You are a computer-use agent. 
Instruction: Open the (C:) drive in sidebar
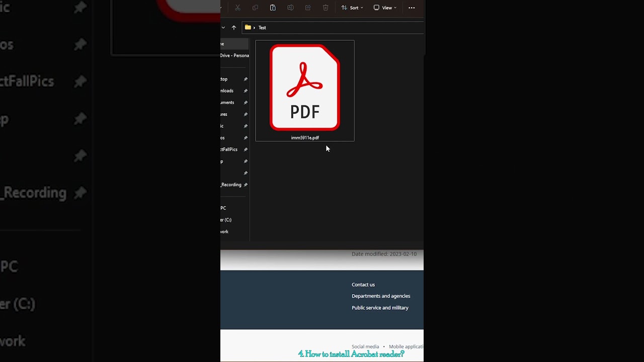[226, 220]
